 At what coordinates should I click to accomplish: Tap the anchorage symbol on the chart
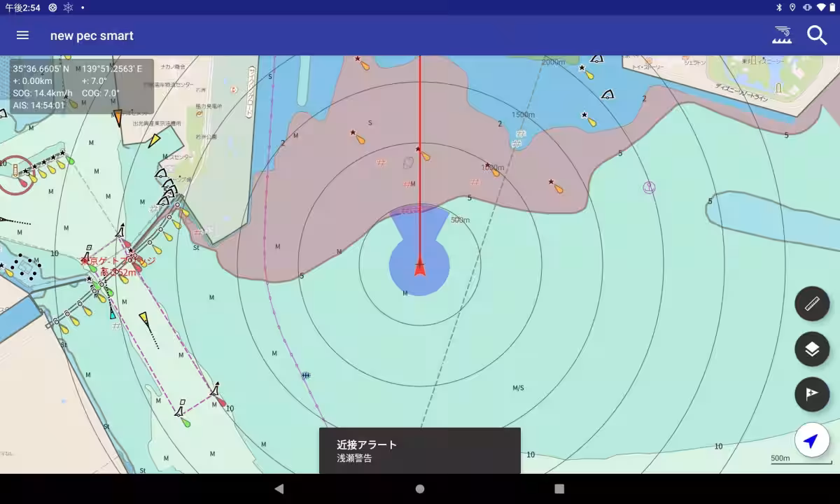click(649, 188)
